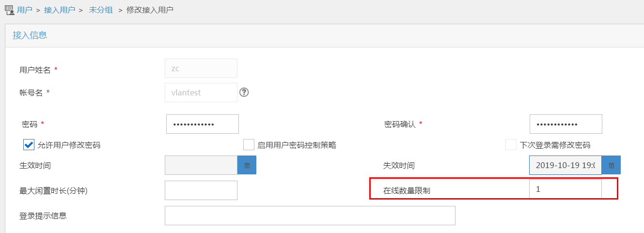Open the 未分组 breadcrumb link
The height and width of the screenshot is (233, 644).
point(100,10)
